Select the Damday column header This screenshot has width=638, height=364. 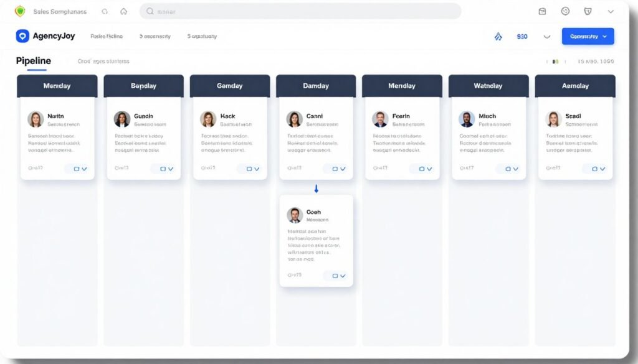(315, 85)
